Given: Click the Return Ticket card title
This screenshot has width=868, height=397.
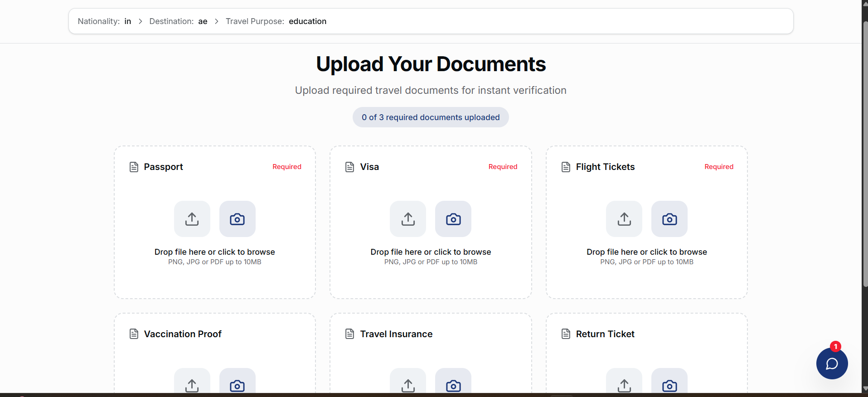Looking at the screenshot, I should tap(605, 334).
